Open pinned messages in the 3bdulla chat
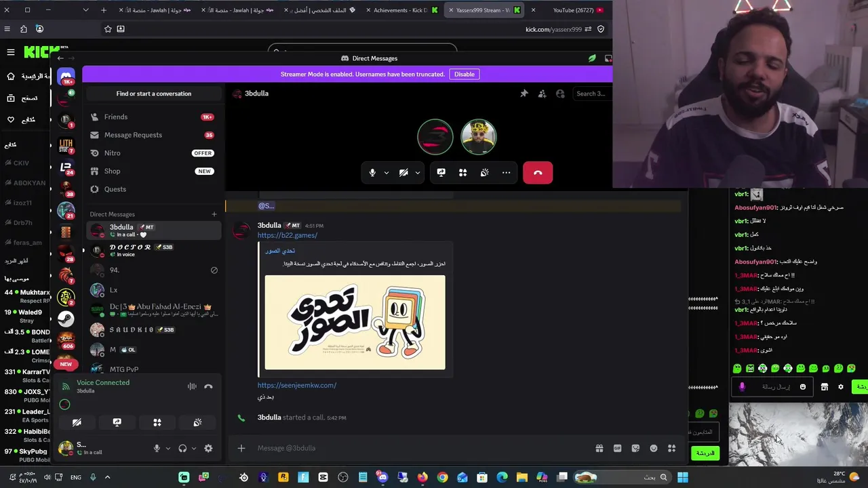Viewport: 868px width, 488px height. pyautogui.click(x=524, y=94)
